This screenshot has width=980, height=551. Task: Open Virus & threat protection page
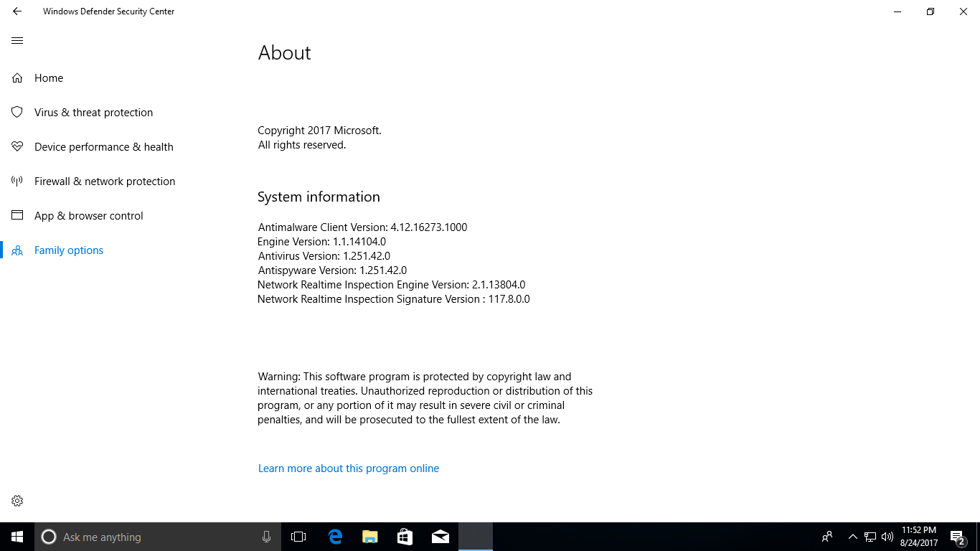(x=93, y=113)
